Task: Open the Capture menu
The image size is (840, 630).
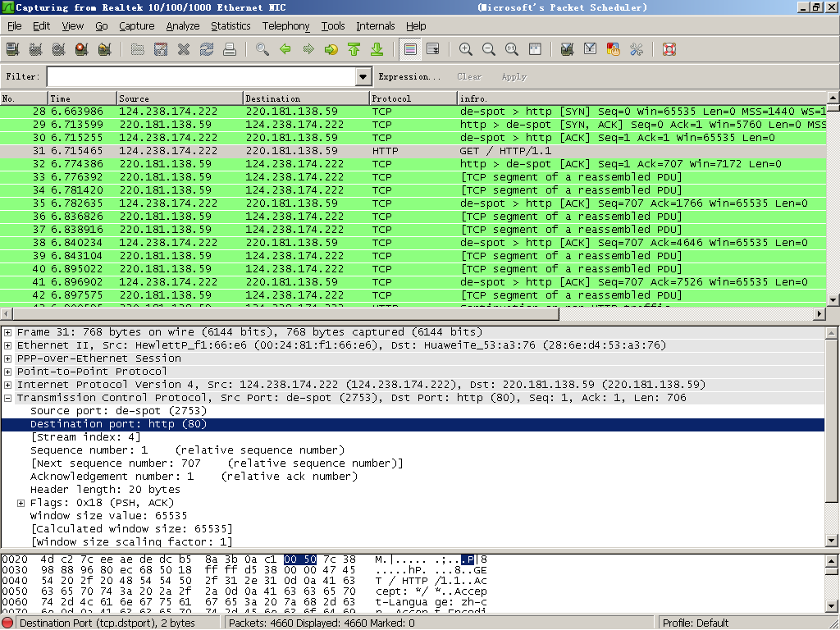Action: point(137,25)
